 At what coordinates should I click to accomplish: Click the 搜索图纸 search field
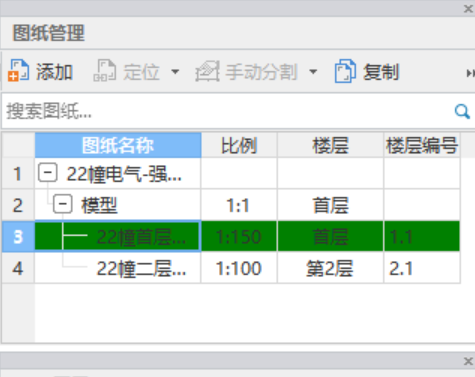coord(228,111)
